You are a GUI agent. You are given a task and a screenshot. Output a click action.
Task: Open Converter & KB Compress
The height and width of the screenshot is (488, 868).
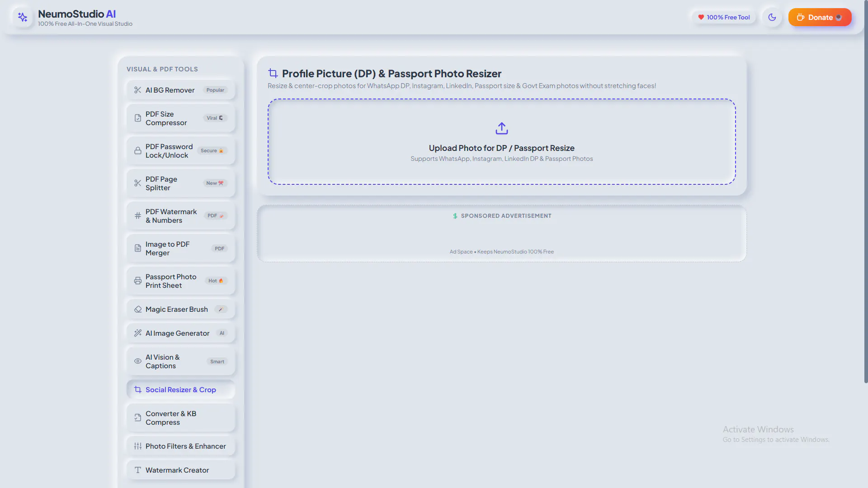tap(181, 418)
